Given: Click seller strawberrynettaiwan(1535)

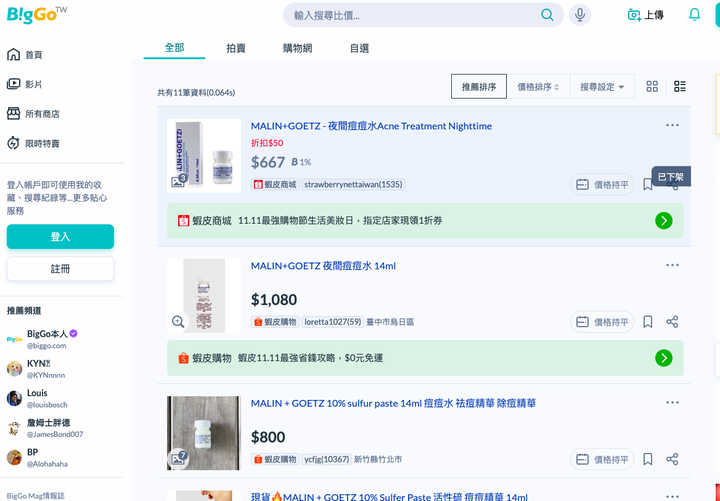Looking at the screenshot, I should tap(353, 185).
